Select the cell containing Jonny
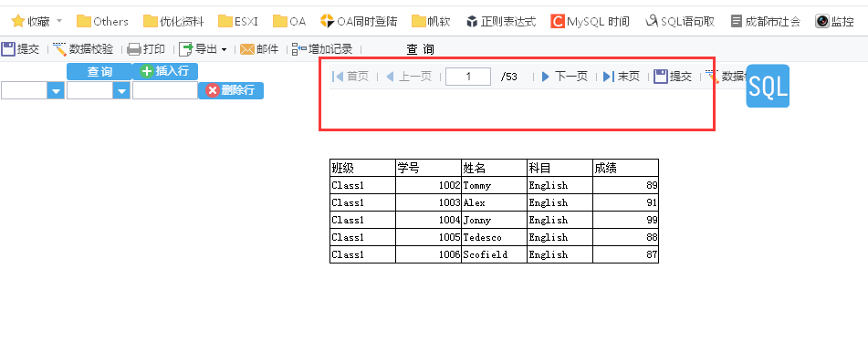Image resolution: width=868 pixels, height=341 pixels. coord(495,220)
